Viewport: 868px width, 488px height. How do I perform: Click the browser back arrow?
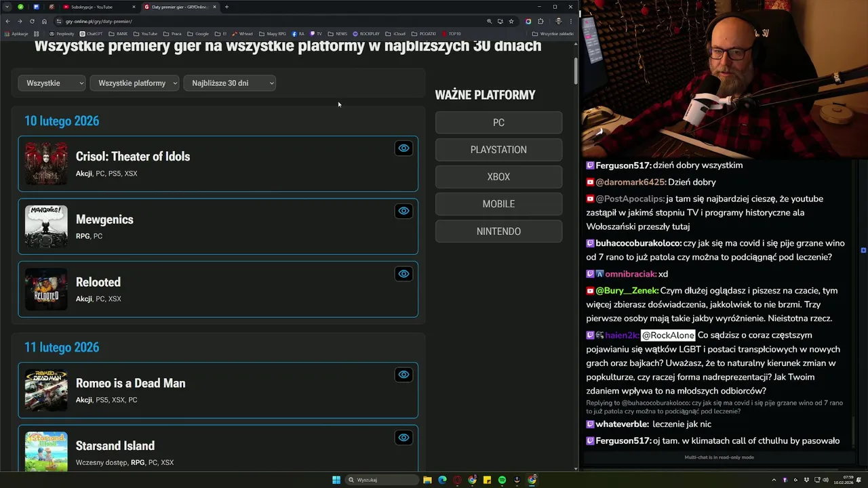(7, 21)
